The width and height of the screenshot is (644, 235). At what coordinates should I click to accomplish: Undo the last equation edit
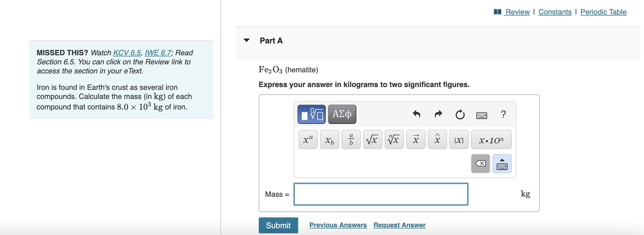coord(416,114)
